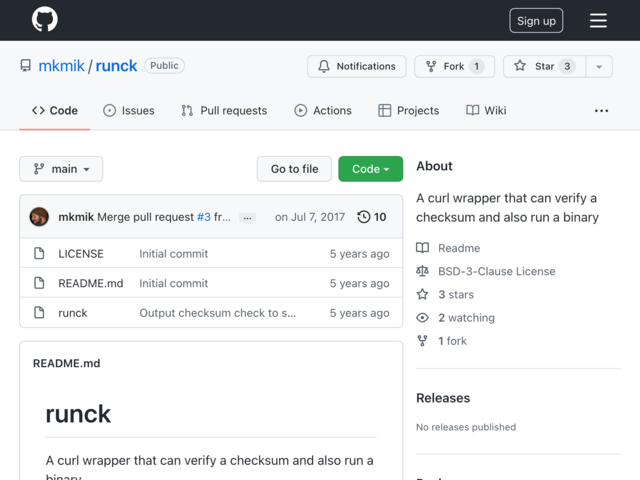640x480 pixels.
Task: Select the Code tab
Action: (55, 111)
